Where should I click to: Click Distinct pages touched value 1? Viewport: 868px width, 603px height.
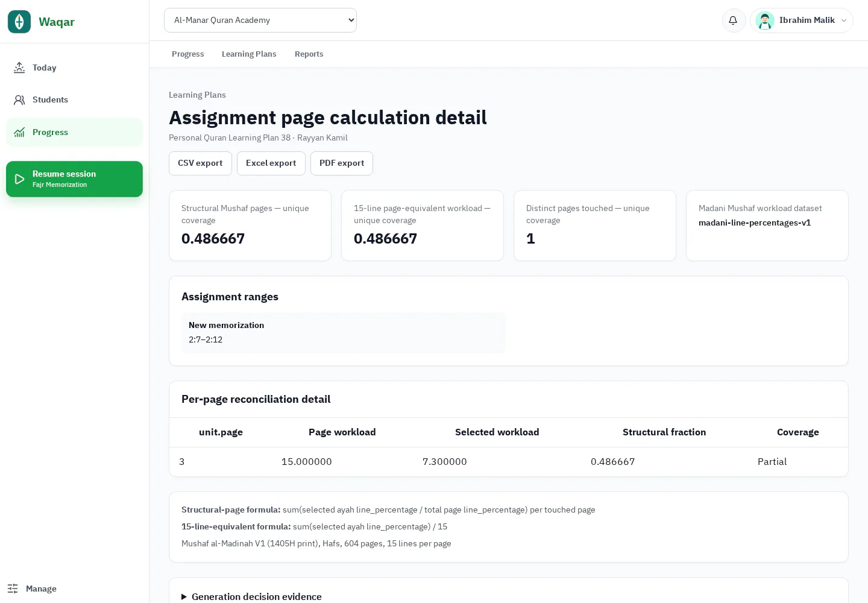(530, 239)
